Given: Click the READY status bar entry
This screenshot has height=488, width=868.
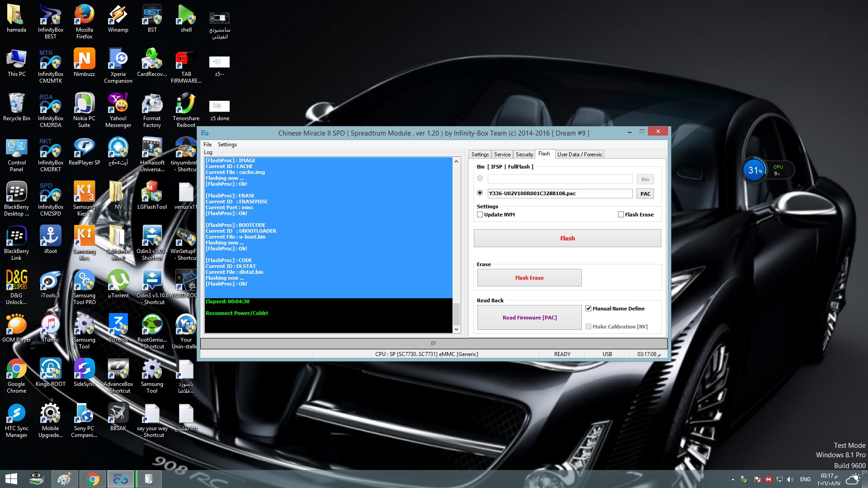Looking at the screenshot, I should pos(562,354).
